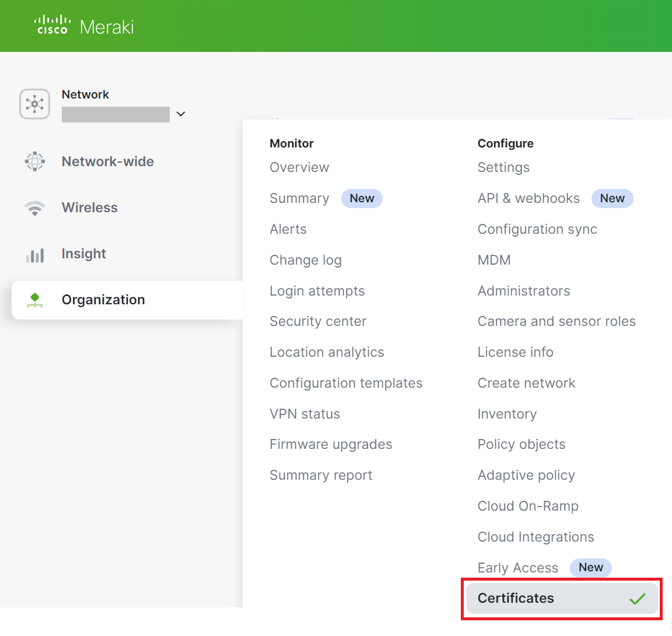Image resolution: width=672 pixels, height=636 pixels.
Task: Click the Network-wide globe icon
Action: click(x=35, y=161)
